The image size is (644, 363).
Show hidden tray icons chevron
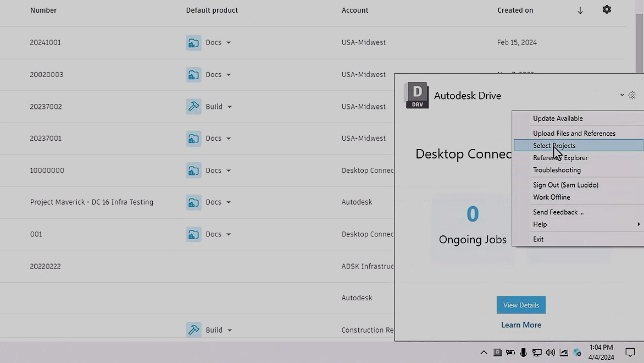click(484, 353)
